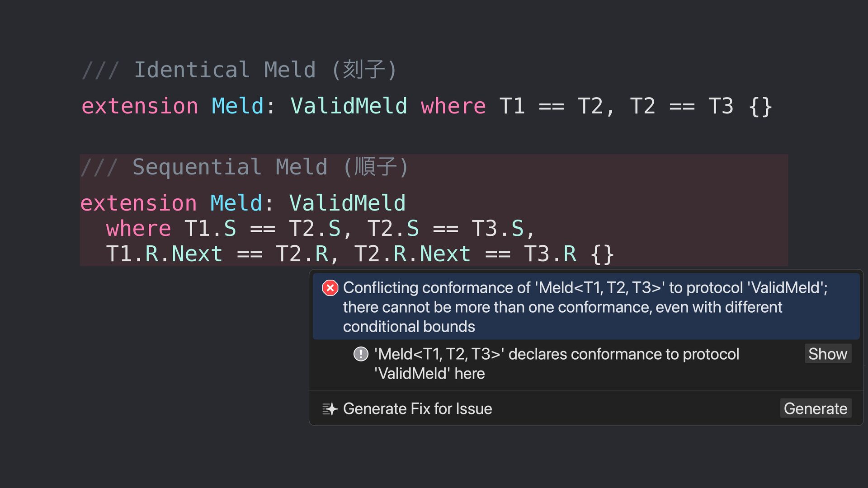
Task: Click T1.S in the where clause
Action: [210, 229]
